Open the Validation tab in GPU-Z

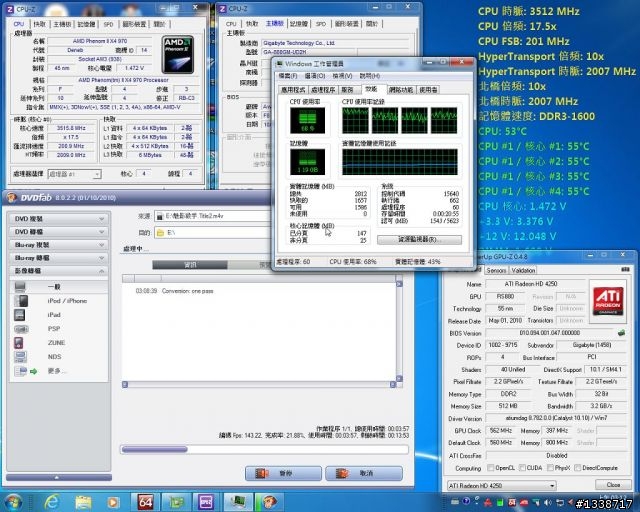click(523, 270)
